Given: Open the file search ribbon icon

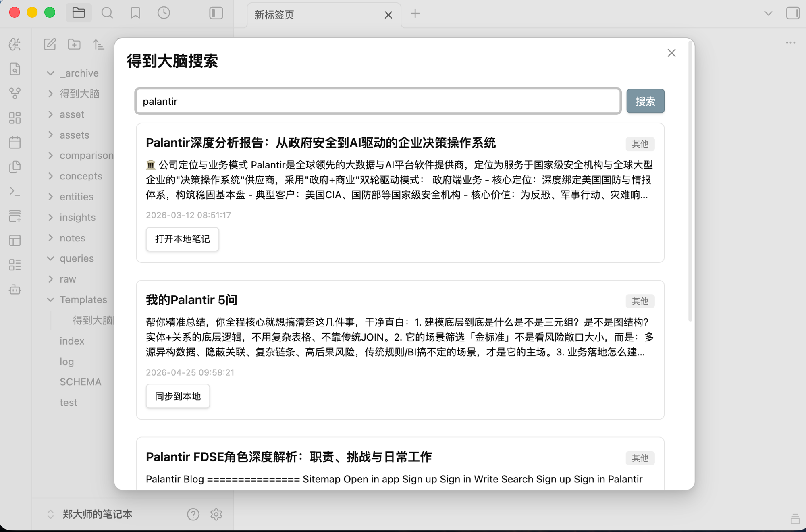Looking at the screenshot, I should point(15,69).
